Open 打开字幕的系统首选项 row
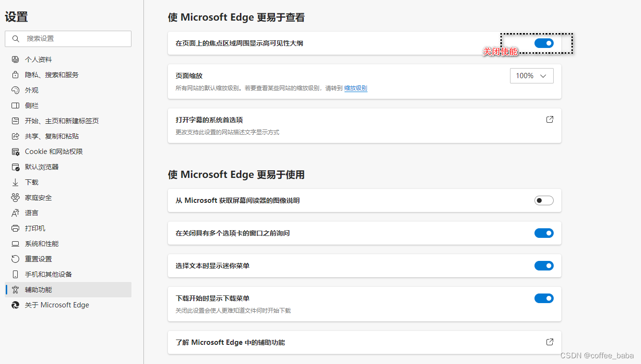This screenshot has height=364, width=641. coord(365,126)
